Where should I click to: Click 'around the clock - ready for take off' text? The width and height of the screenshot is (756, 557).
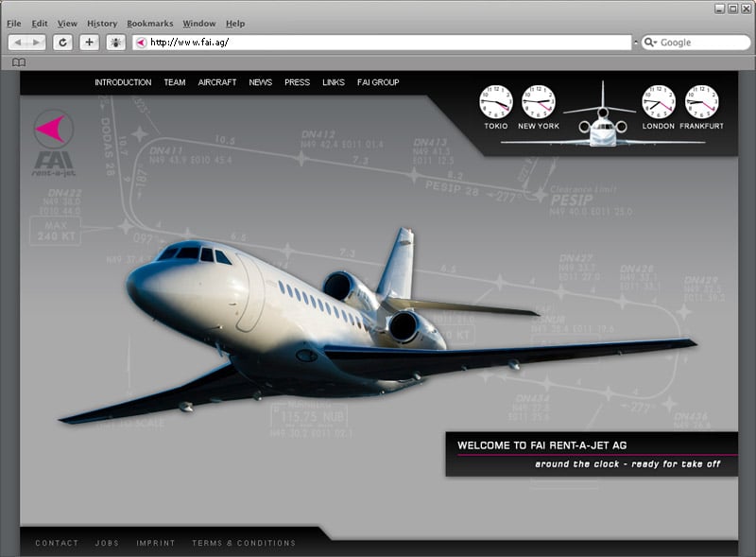pyautogui.click(x=627, y=464)
